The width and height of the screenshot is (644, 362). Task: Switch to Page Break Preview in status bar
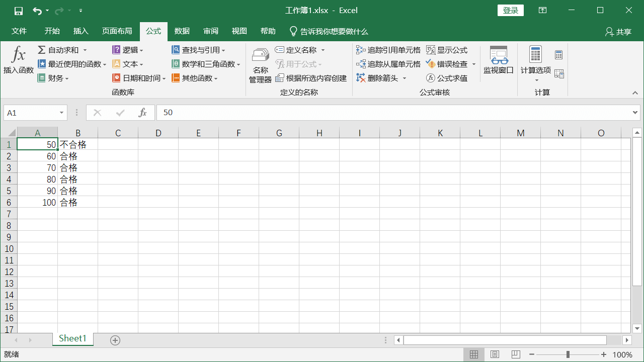515,354
